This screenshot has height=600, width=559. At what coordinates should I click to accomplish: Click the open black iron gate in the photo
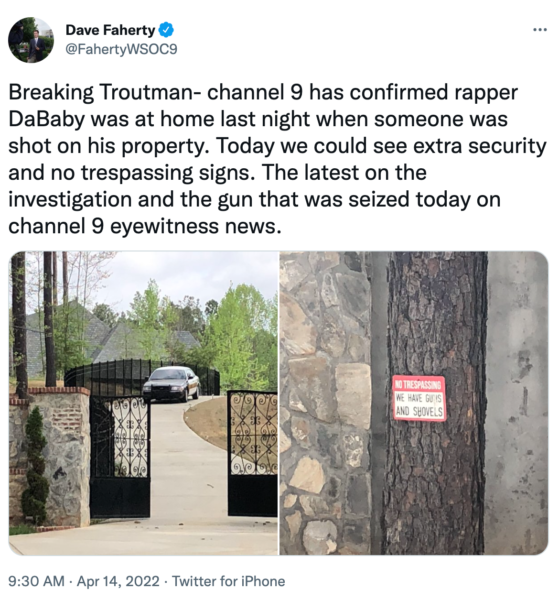[120, 457]
